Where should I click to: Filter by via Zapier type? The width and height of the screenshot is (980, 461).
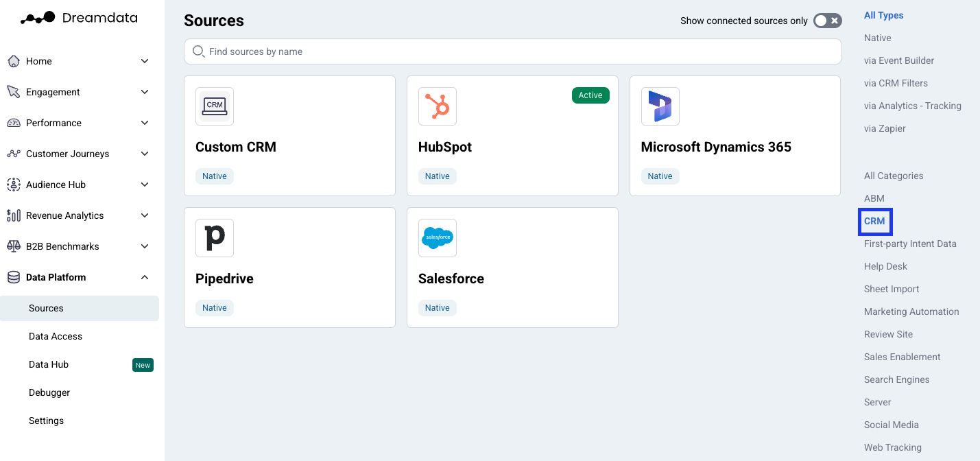coord(885,128)
